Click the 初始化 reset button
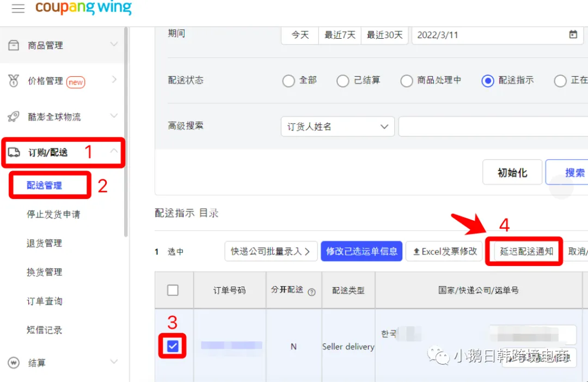588x382 pixels. [x=512, y=172]
